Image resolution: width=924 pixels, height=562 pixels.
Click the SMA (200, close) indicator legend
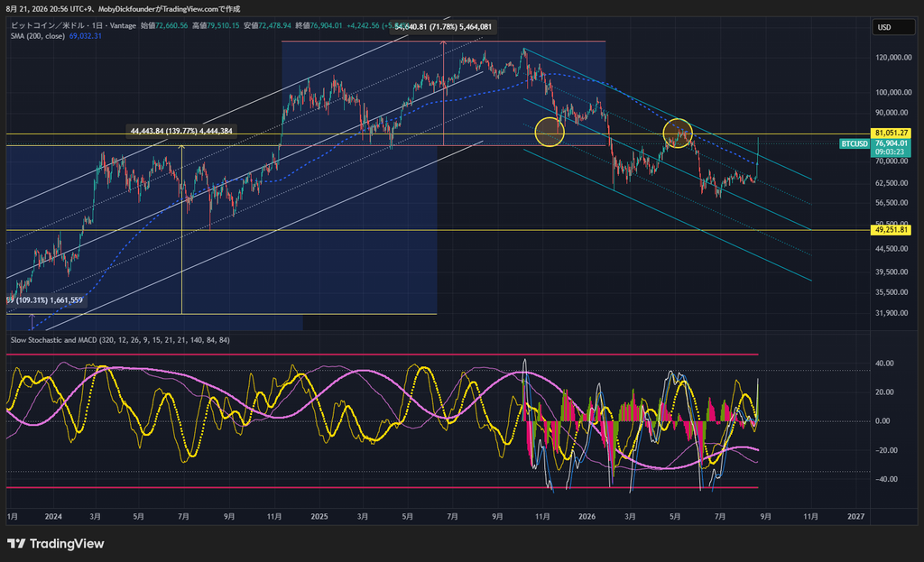38,36
